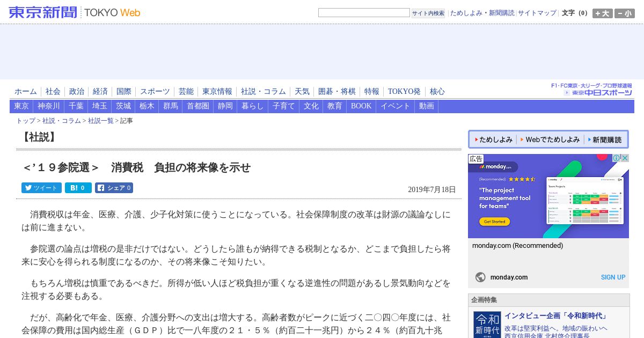
Task: Open the スポーツ section
Action: pos(155,92)
